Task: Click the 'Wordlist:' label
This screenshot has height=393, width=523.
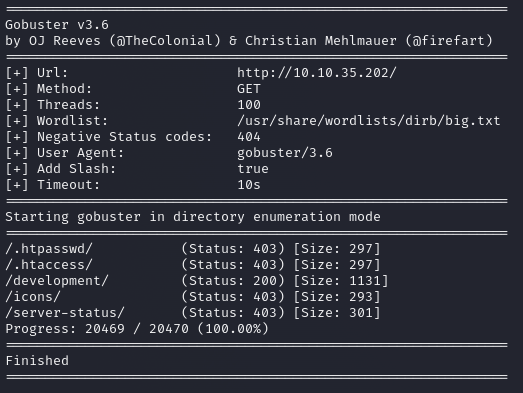Action: pos(72,121)
